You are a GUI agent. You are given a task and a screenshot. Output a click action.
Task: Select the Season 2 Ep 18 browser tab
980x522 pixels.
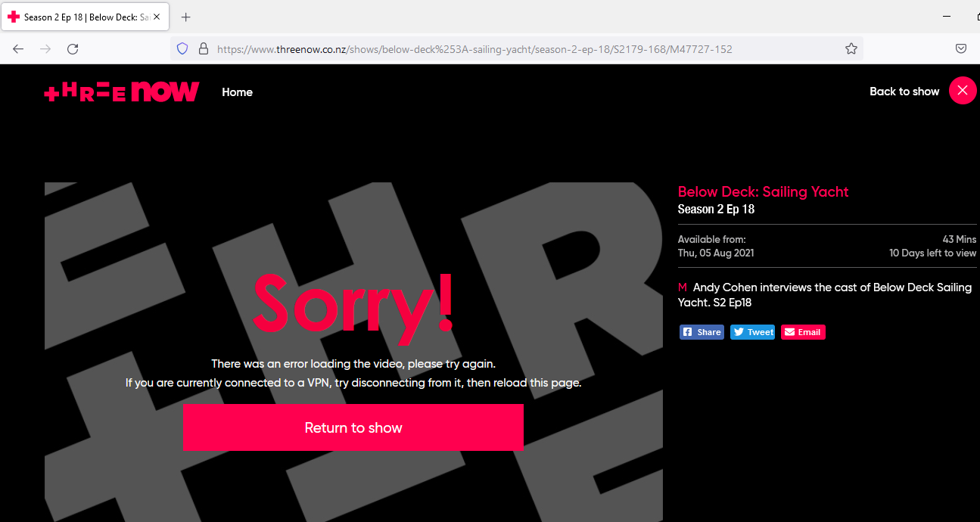pos(84,17)
